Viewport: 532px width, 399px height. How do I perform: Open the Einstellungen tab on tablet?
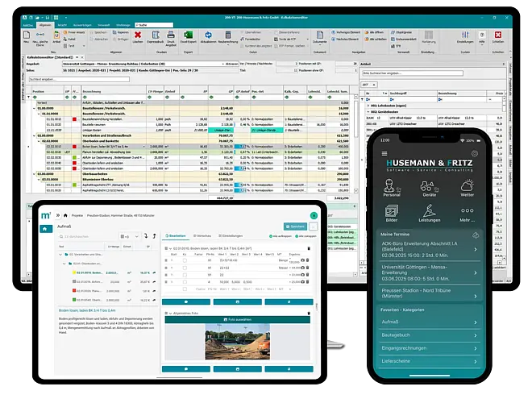pos(231,236)
